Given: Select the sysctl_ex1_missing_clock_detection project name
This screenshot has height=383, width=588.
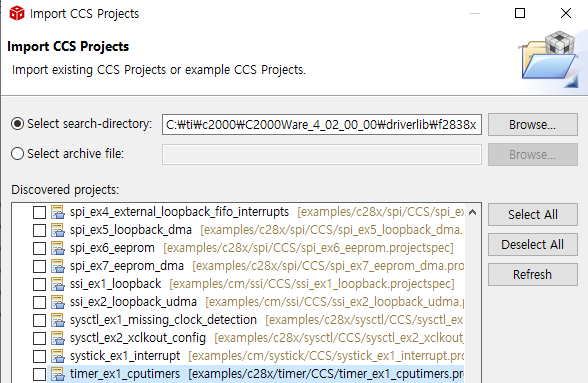Looking at the screenshot, I should (x=163, y=320).
